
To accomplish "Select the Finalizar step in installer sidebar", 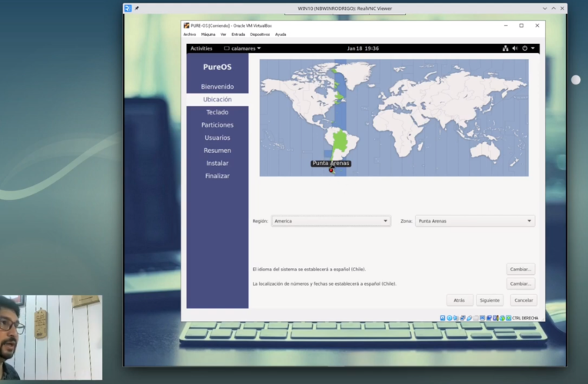I will [x=218, y=176].
